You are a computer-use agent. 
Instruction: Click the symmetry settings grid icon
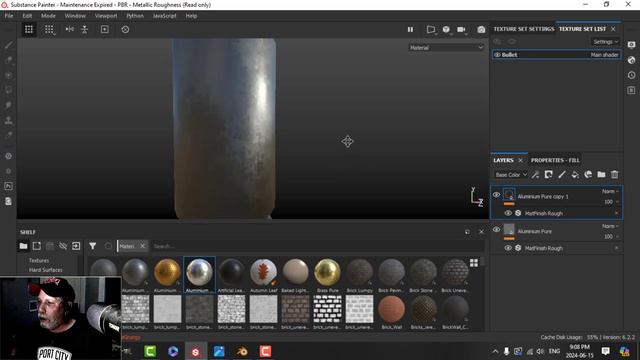49,29
